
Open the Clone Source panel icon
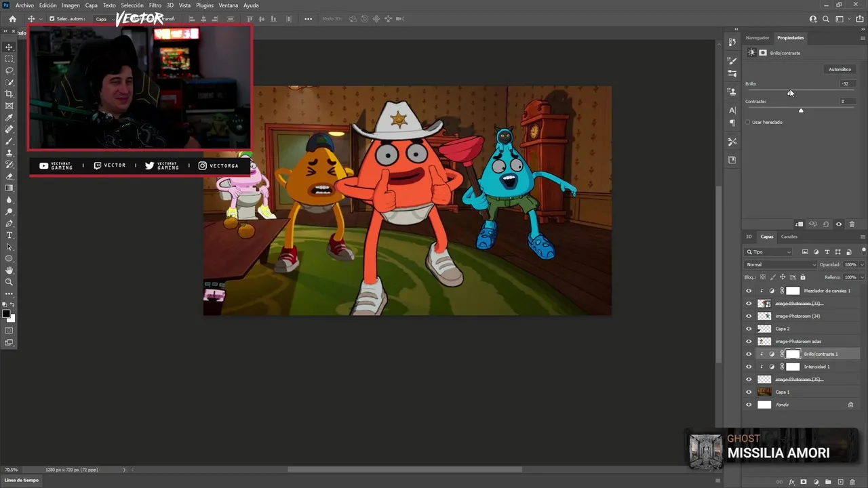pyautogui.click(x=732, y=91)
